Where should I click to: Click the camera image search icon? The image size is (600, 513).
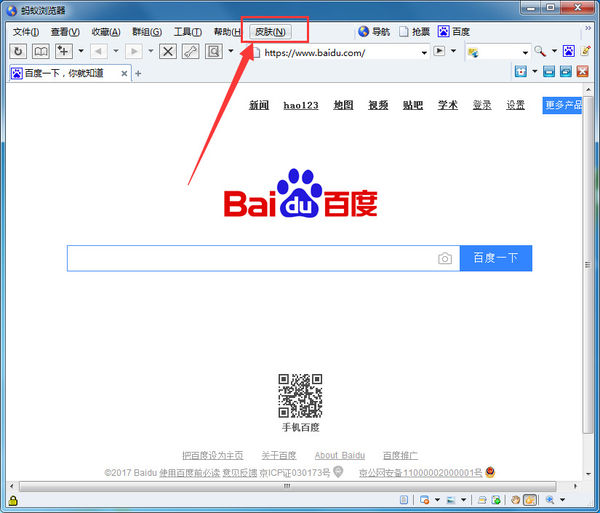445,259
